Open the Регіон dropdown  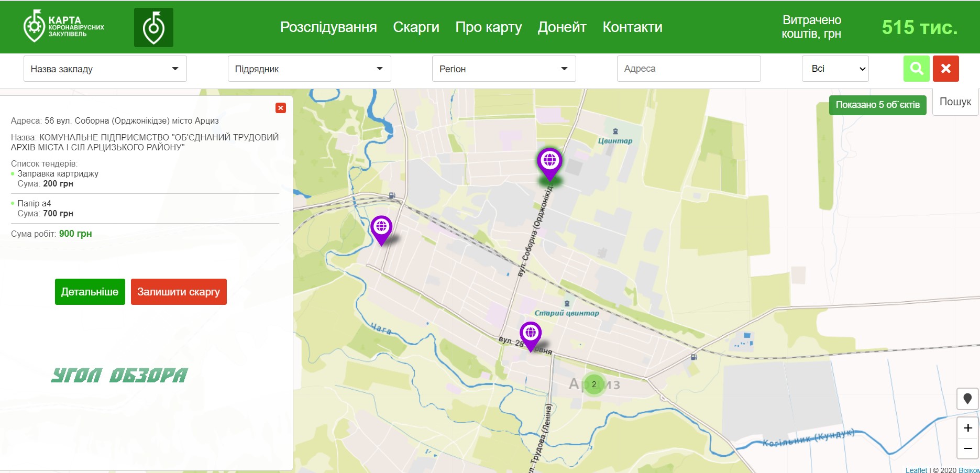[503, 69]
